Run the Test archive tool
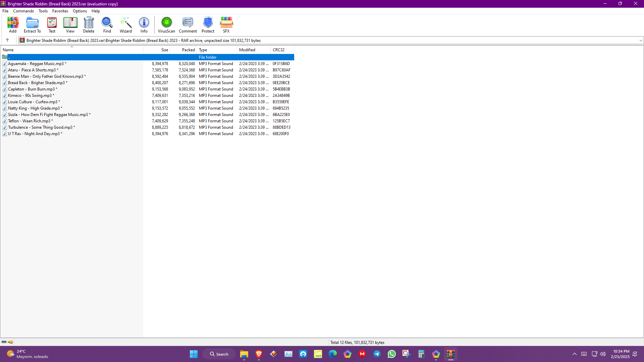The image size is (644, 362). pyautogui.click(x=52, y=25)
